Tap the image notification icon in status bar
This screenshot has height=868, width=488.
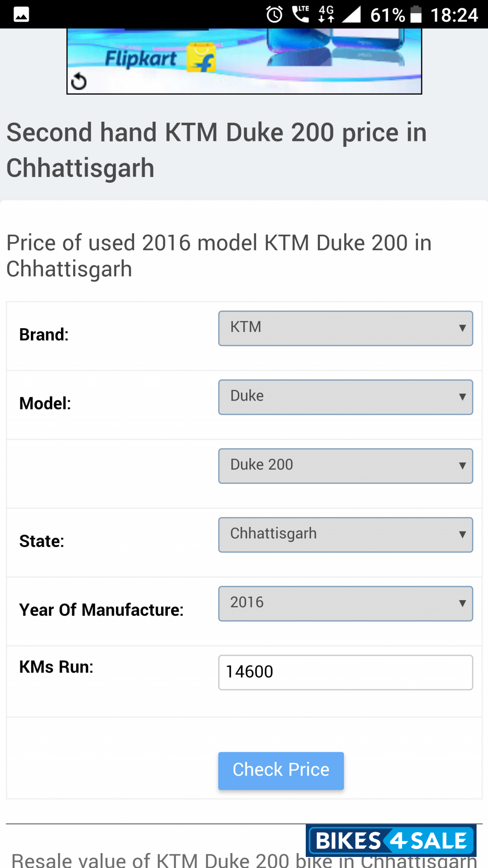[x=21, y=15]
